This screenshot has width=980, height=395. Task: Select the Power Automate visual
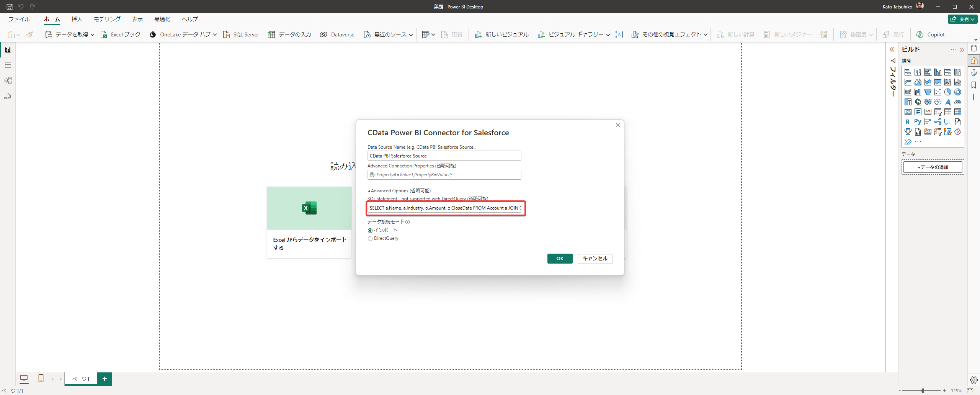(908, 142)
